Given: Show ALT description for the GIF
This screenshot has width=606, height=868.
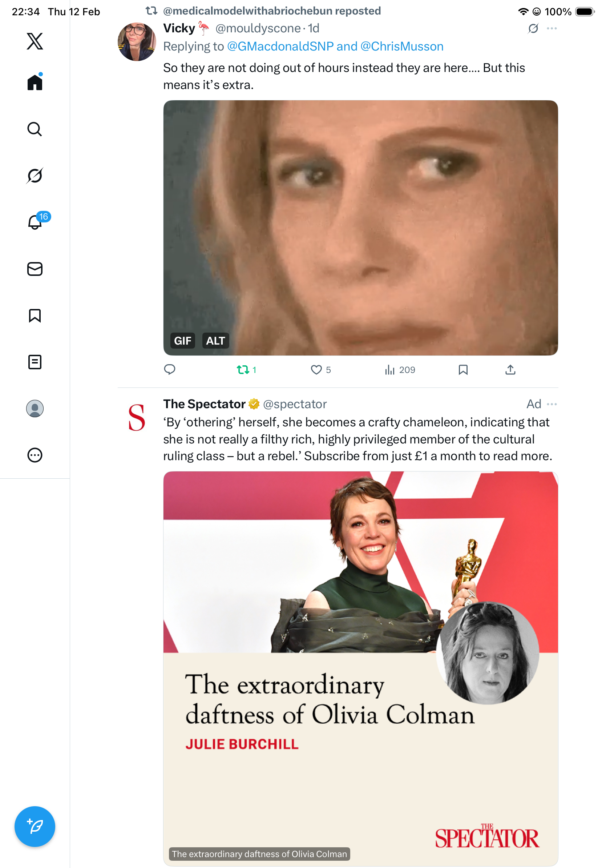Looking at the screenshot, I should point(215,341).
